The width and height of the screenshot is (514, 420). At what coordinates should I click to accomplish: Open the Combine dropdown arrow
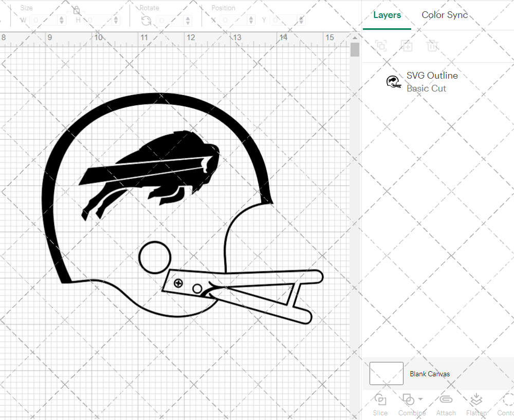coord(420,399)
